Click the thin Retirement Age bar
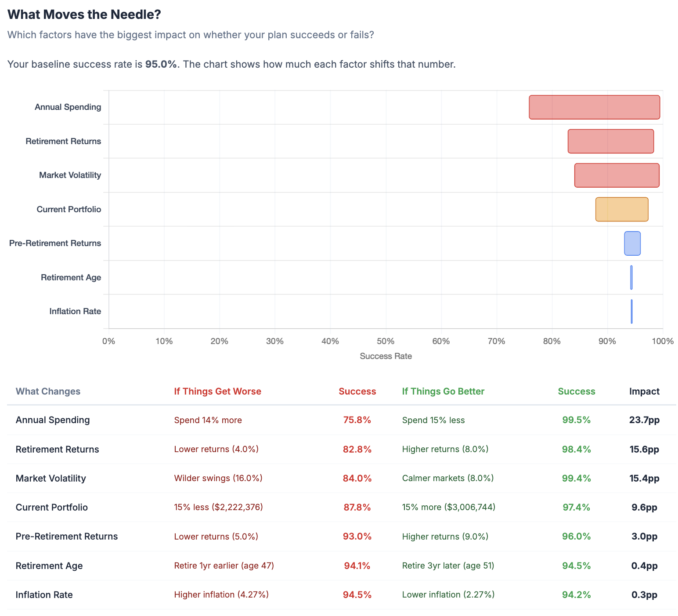 pos(631,277)
